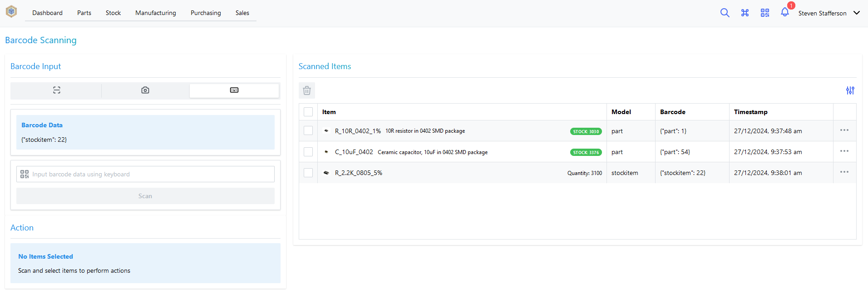Go to the Manufacturing tab
Image resolution: width=868 pixels, height=295 pixels.
pos(155,13)
